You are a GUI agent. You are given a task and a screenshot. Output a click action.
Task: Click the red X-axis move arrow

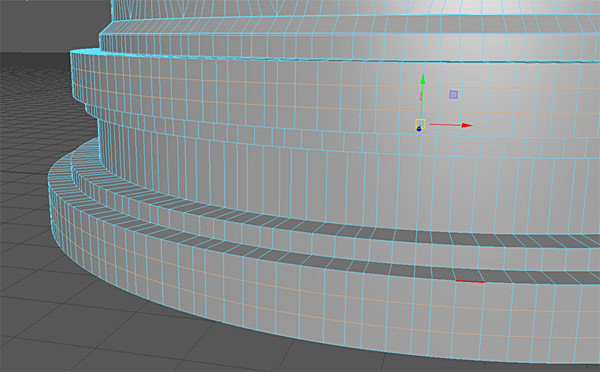point(467,125)
